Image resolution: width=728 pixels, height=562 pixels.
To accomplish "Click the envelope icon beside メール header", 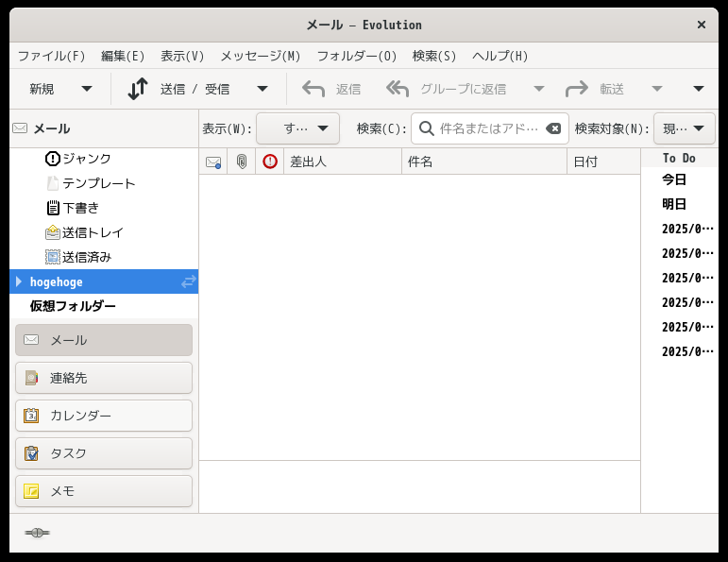I will 20,128.
